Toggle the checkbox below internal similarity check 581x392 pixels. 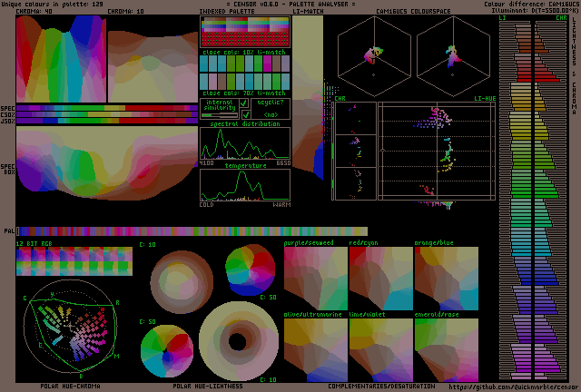[244, 115]
